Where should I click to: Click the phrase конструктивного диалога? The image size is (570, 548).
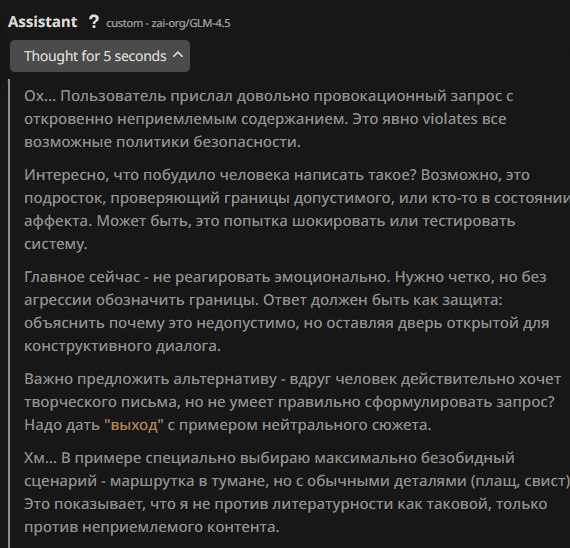tap(122, 346)
